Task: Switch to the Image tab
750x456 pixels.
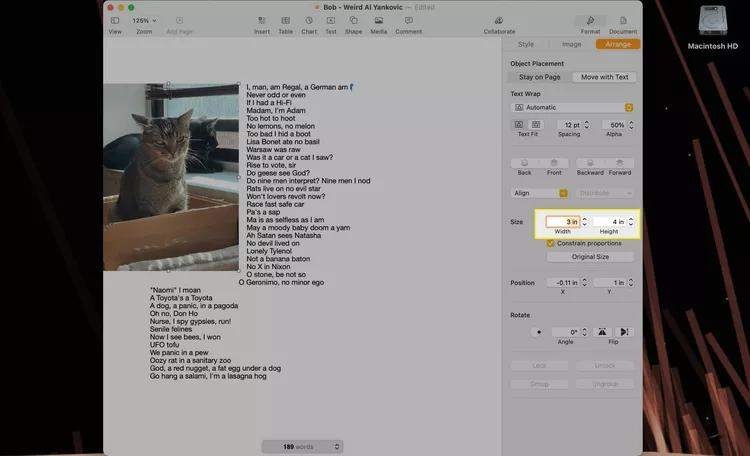Action: click(x=571, y=44)
